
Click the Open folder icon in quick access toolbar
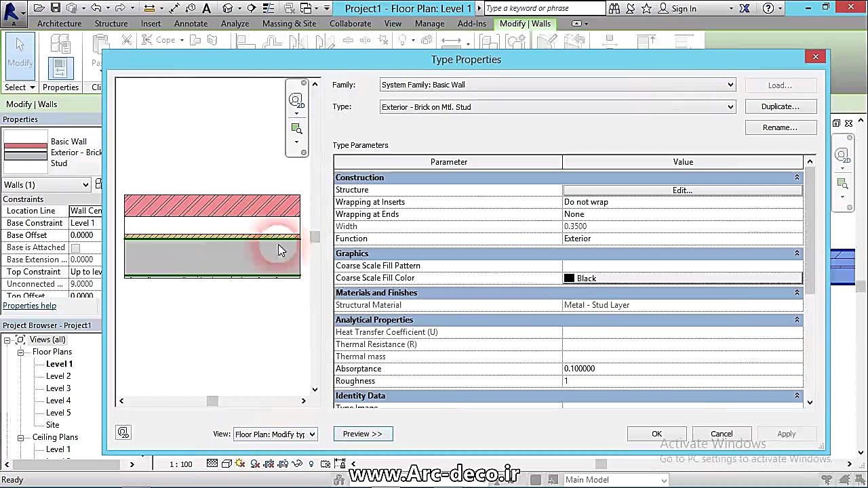[x=39, y=8]
